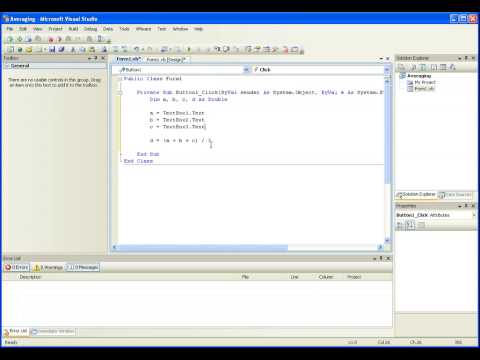
Task: Sort by the Line column header
Action: 294,277
